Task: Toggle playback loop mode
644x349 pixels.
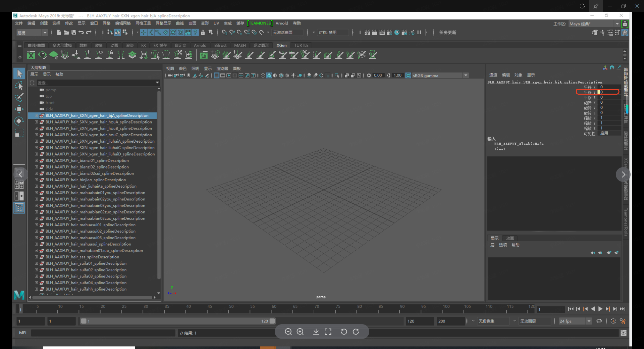Action: pos(599,321)
